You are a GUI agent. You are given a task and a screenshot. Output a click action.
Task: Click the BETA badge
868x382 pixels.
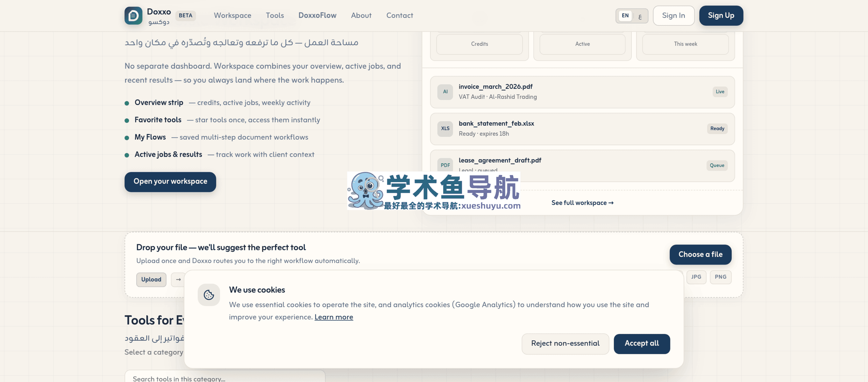[185, 16]
